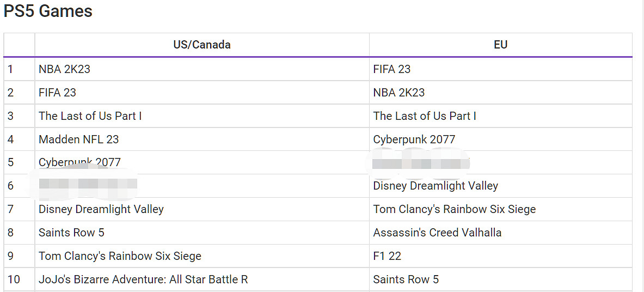
Task: Select the US/Canada column header
Action: (x=202, y=45)
